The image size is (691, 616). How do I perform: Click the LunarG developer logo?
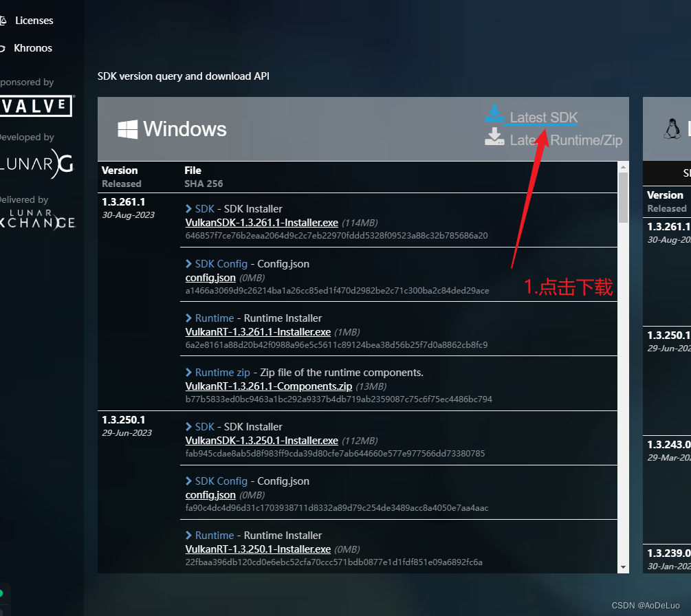(x=37, y=164)
